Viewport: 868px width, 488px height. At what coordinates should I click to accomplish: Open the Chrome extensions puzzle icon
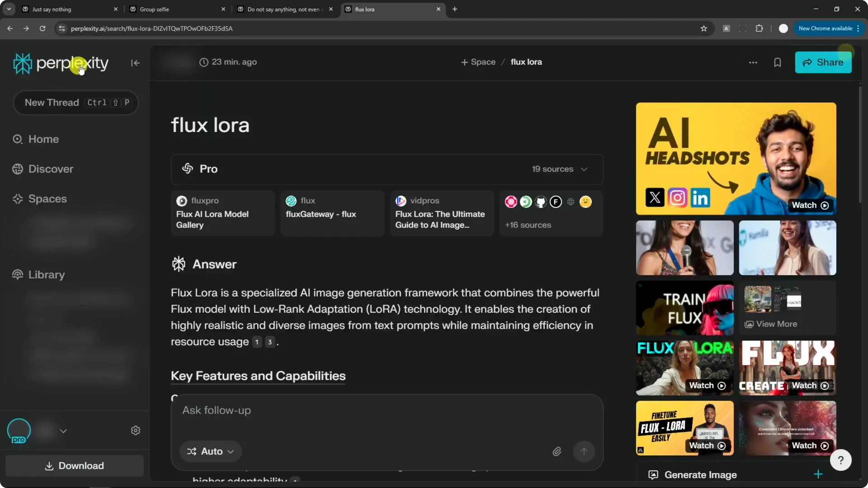point(759,28)
